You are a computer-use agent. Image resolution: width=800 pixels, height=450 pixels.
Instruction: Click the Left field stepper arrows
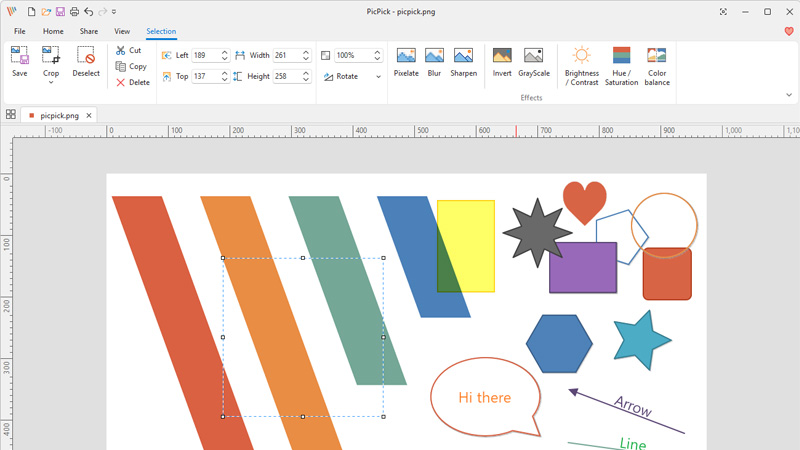pos(224,55)
